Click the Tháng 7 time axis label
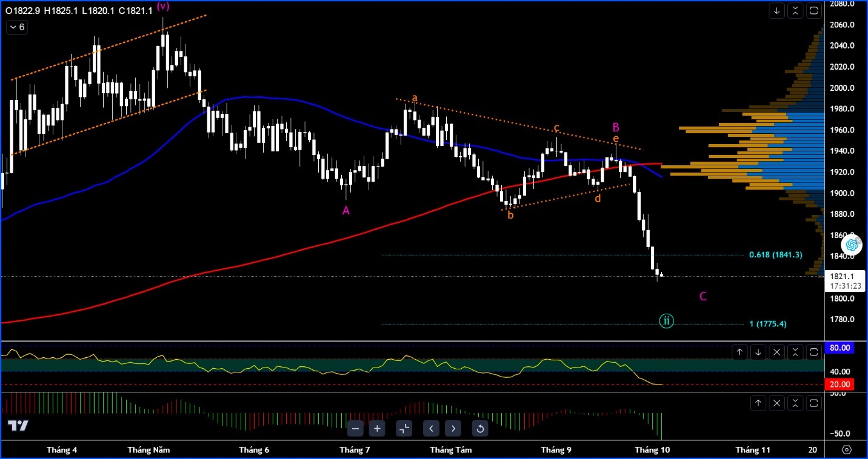 coord(355,450)
